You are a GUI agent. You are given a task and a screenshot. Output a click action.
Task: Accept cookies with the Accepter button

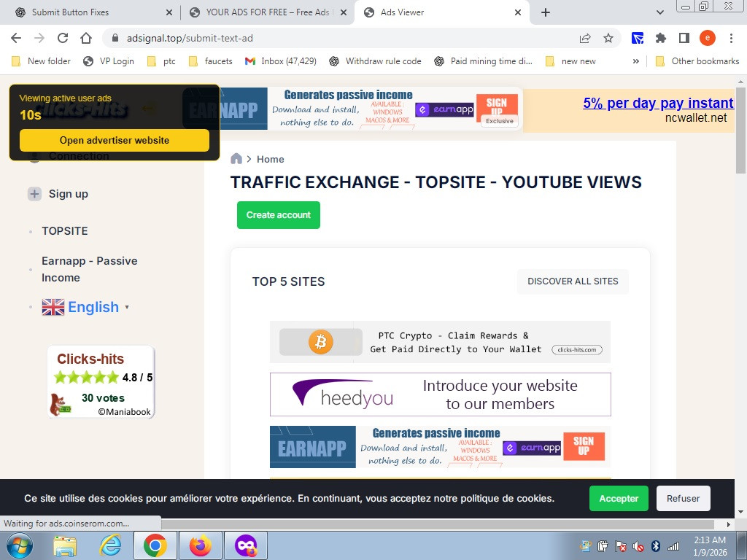point(619,499)
